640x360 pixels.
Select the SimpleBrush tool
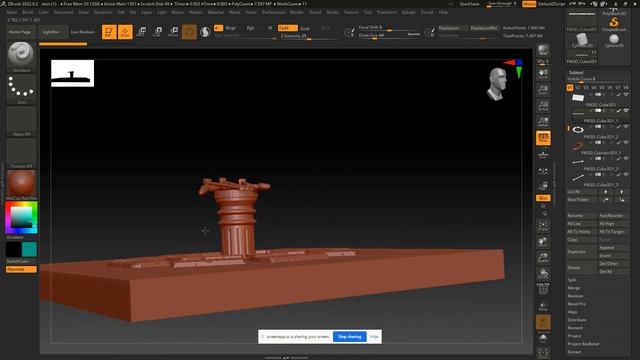[x=613, y=24]
